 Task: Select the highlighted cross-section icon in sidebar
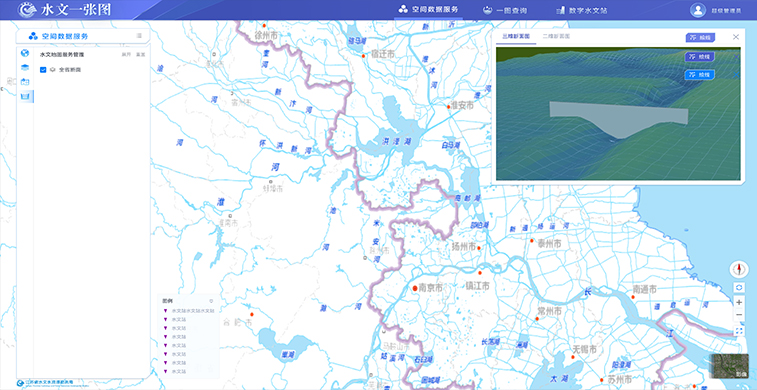(25, 97)
